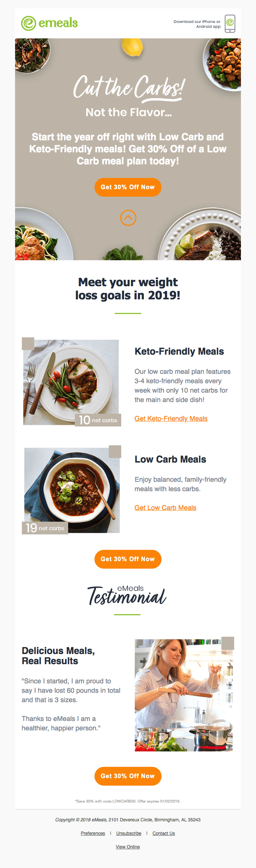256x868 pixels.
Task: Open the Download our iPhone or Android app link
Action: pos(197,24)
